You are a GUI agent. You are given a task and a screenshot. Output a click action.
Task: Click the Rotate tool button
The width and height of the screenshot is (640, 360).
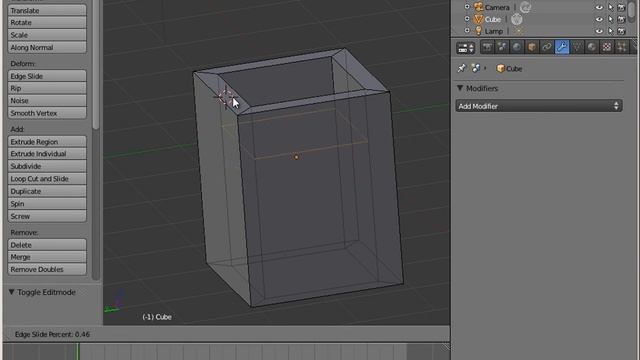click(x=47, y=22)
